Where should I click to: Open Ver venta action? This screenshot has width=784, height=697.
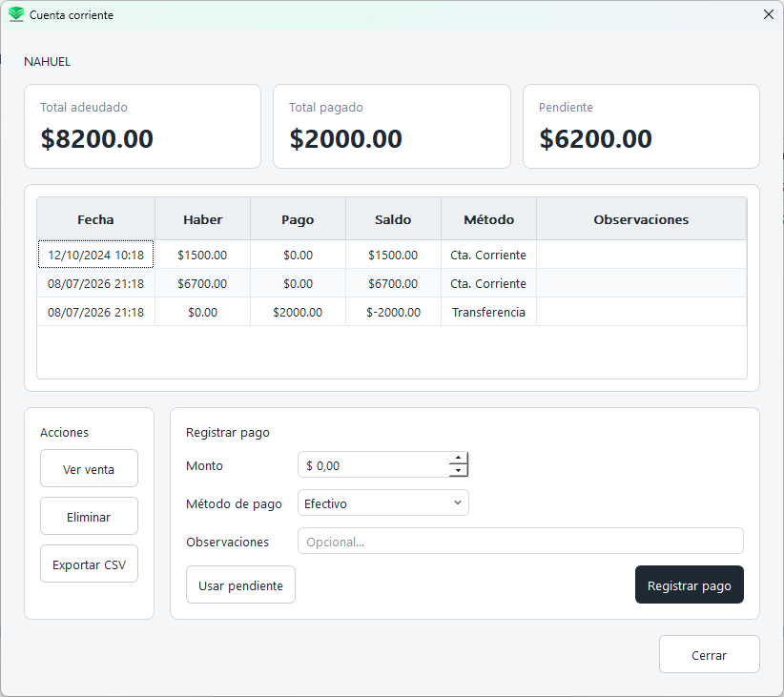pyautogui.click(x=89, y=468)
